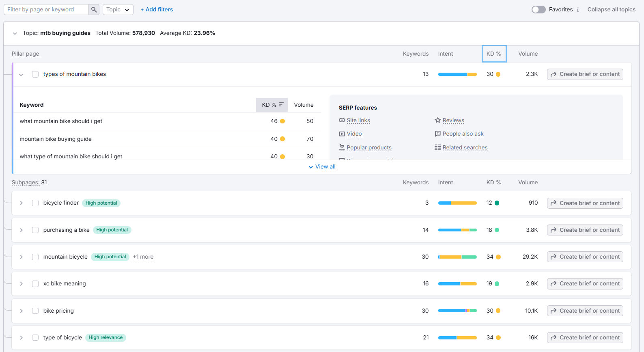Click the search magnifier icon
Image resolution: width=644 pixels, height=352 pixels.
click(x=94, y=9)
